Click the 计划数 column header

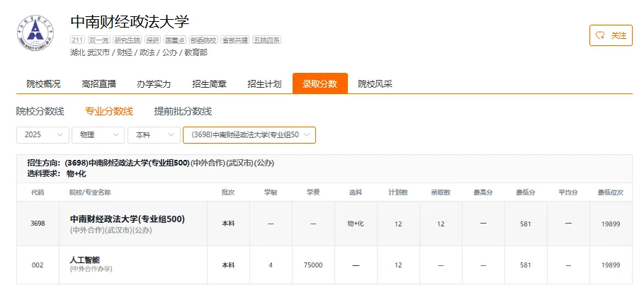[x=398, y=192]
